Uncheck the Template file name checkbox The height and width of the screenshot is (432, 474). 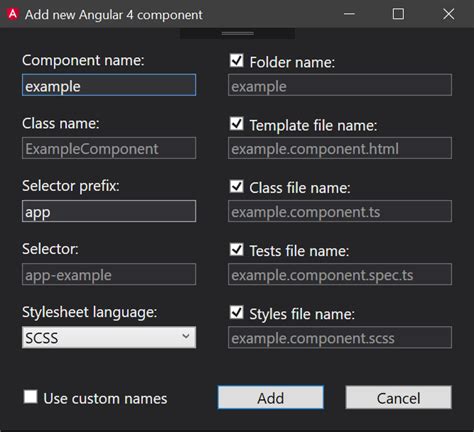tap(236, 124)
